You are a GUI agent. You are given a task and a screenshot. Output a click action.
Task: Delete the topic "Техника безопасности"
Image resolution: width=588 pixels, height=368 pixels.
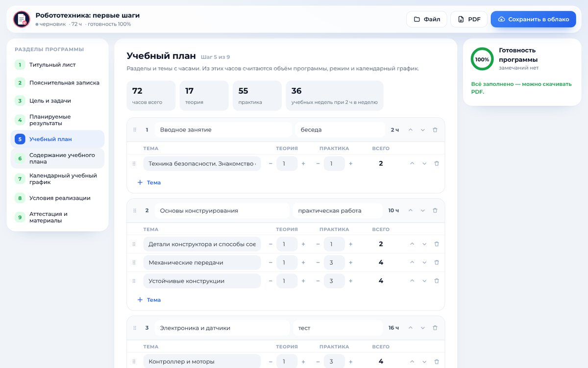coord(437,163)
